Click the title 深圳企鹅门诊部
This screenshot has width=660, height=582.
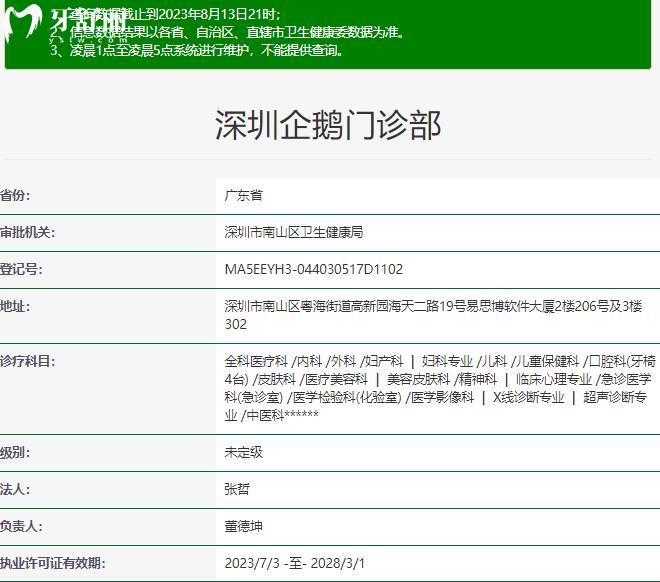[x=328, y=125]
